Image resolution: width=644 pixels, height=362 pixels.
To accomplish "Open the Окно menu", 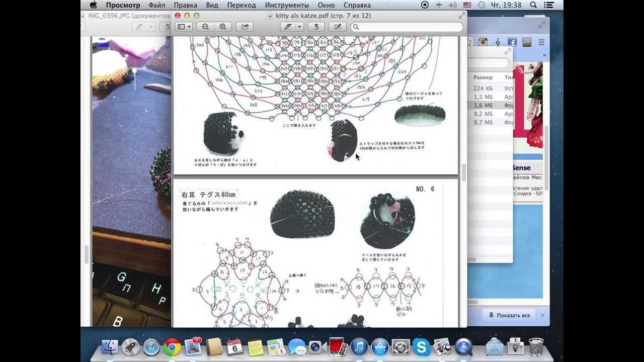I will 326,5.
